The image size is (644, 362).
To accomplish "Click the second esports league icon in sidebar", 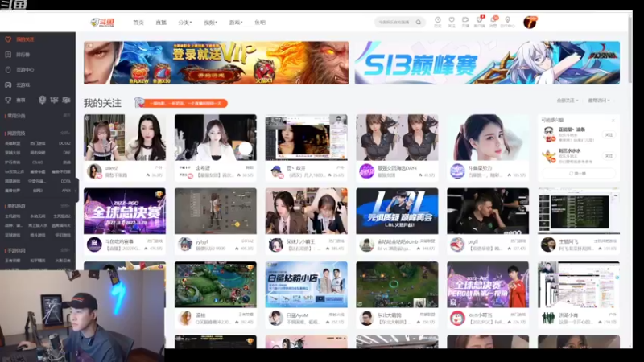I will point(54,100).
